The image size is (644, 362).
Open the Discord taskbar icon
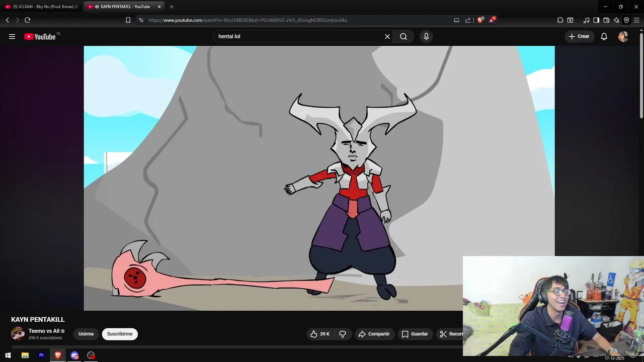(74, 355)
